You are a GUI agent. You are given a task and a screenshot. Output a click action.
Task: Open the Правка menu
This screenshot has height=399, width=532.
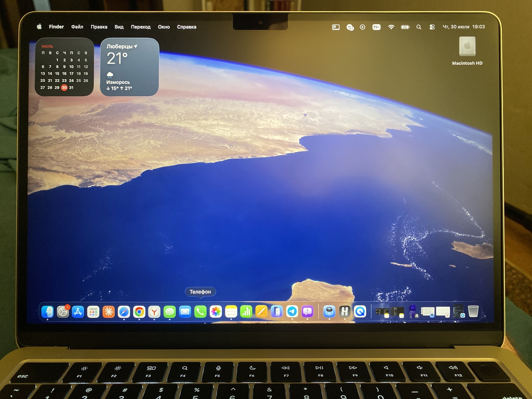(99, 27)
